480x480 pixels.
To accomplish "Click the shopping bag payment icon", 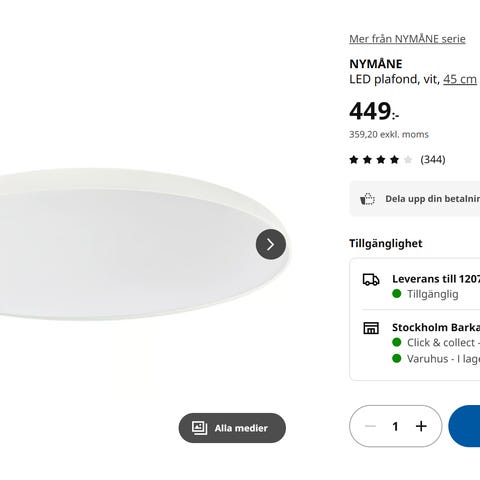I will click(x=367, y=199).
